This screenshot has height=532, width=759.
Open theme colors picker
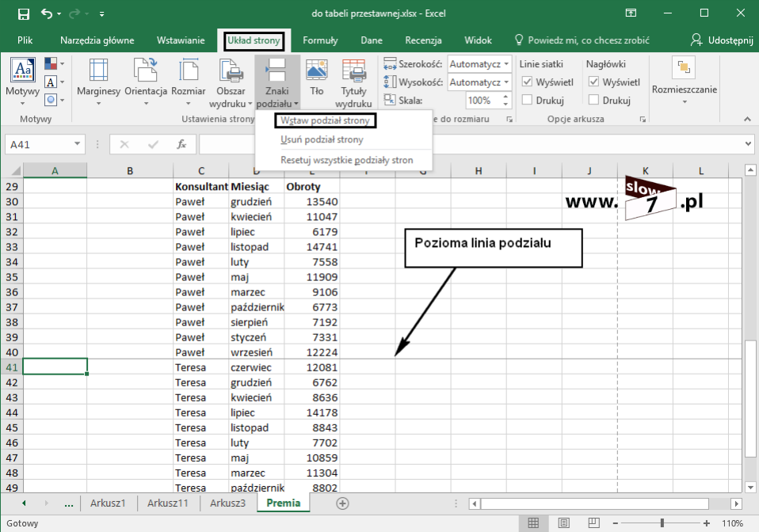[54, 64]
